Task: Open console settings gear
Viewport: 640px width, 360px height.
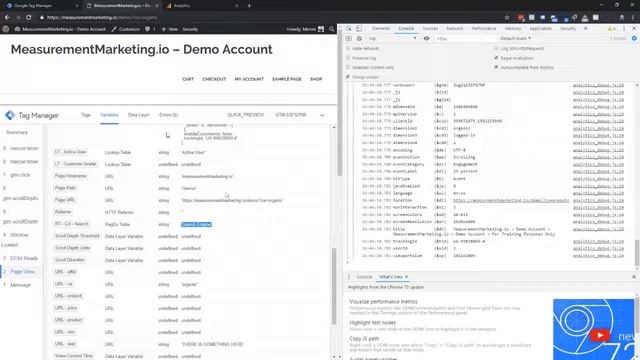Action: pyautogui.click(x=634, y=38)
